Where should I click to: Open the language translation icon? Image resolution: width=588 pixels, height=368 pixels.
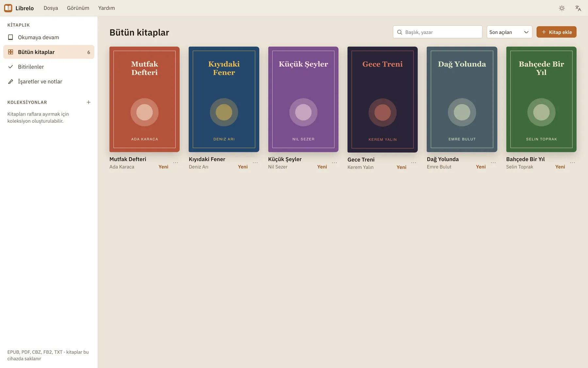(x=578, y=8)
